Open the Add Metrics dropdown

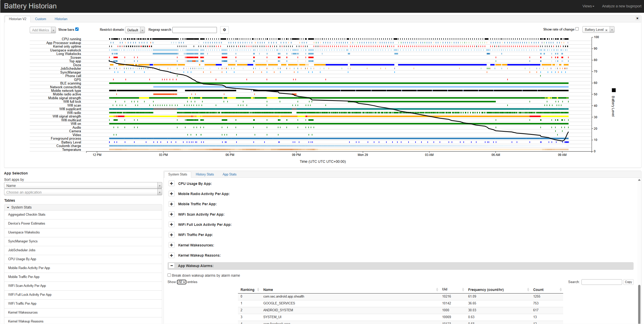tap(53, 30)
